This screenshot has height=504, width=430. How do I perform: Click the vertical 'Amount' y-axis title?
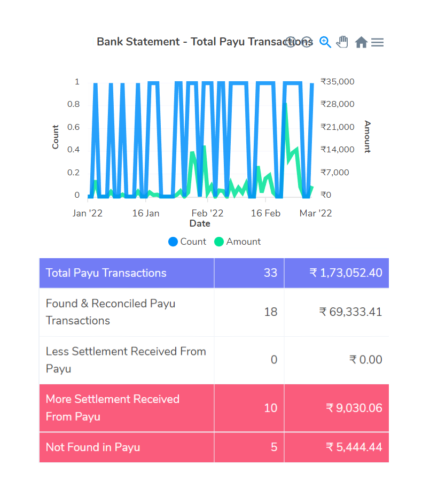pyautogui.click(x=368, y=137)
